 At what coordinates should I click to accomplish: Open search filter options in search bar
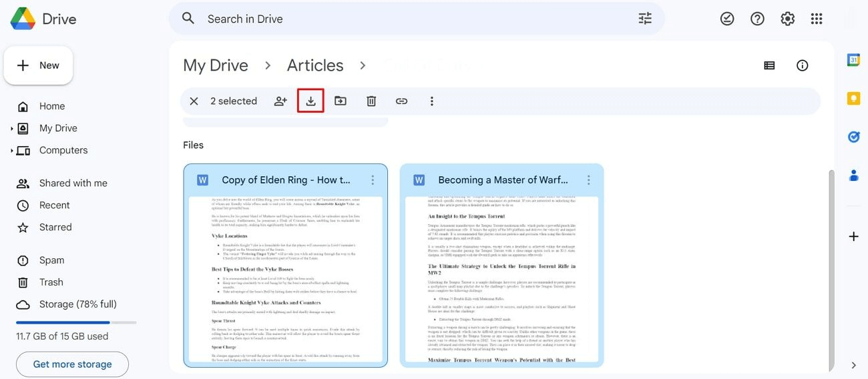[x=645, y=19]
